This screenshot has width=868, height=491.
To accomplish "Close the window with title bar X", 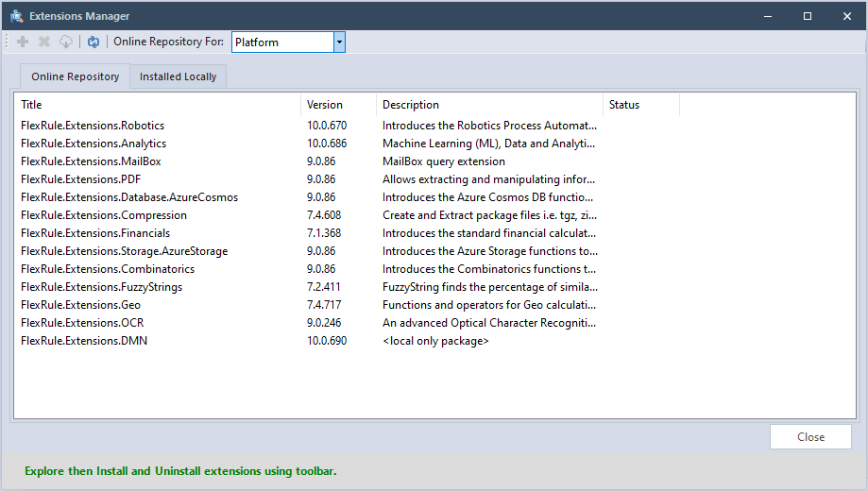I will [847, 16].
